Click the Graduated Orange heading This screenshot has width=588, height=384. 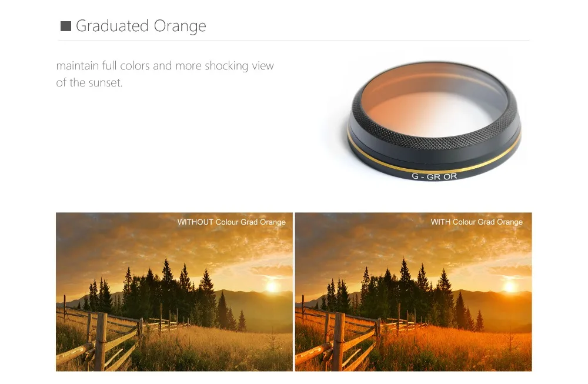[x=141, y=26]
